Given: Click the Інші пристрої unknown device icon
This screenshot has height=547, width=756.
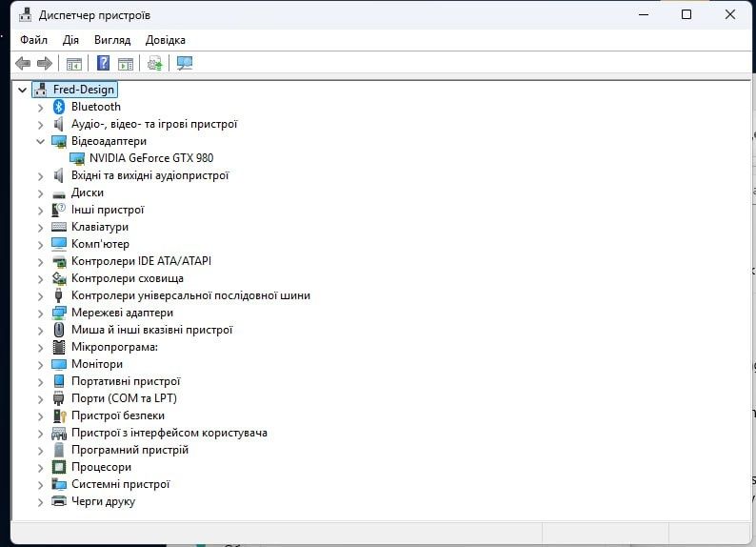Looking at the screenshot, I should [x=59, y=210].
